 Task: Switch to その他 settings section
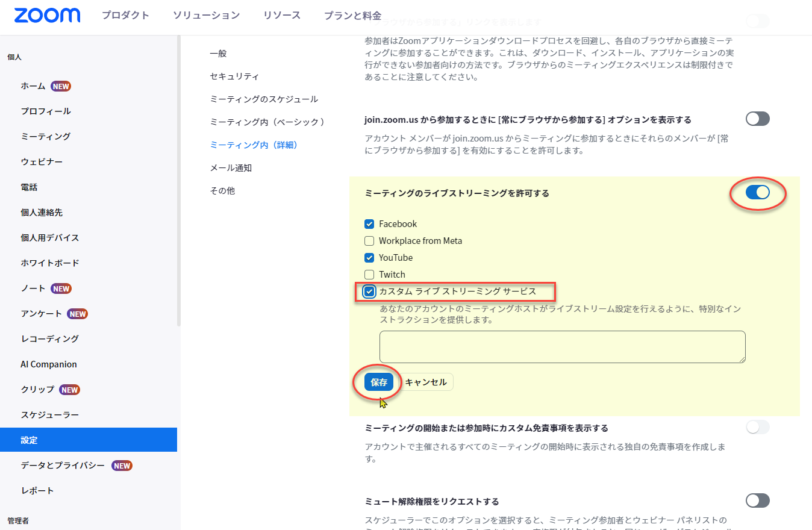pos(222,191)
